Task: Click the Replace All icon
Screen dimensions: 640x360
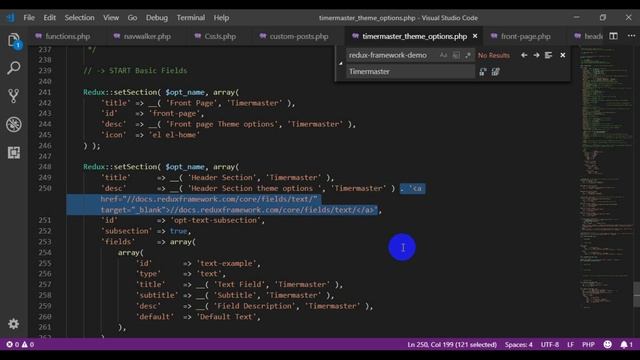Action: point(496,72)
